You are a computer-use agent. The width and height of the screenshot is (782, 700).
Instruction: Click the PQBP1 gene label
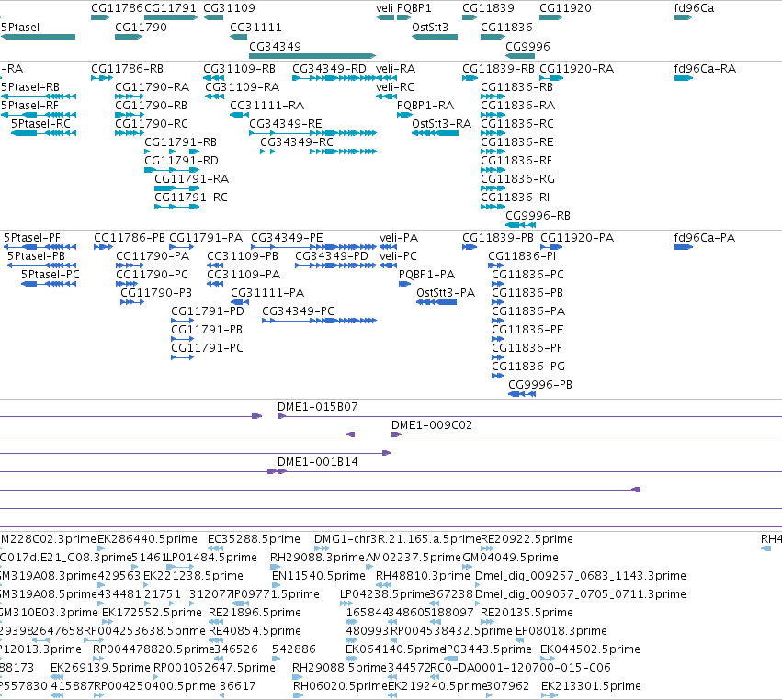[x=414, y=8]
